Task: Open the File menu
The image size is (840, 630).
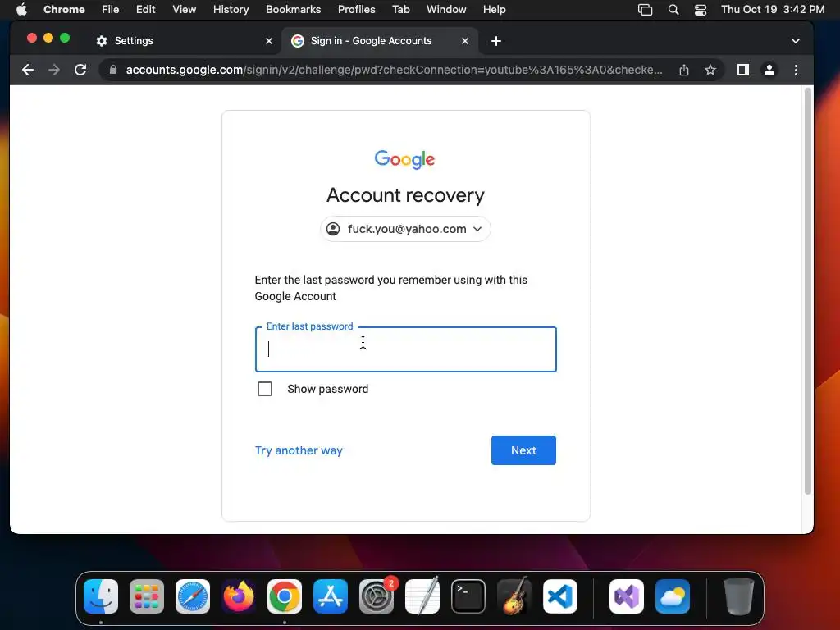Action: [x=111, y=10]
